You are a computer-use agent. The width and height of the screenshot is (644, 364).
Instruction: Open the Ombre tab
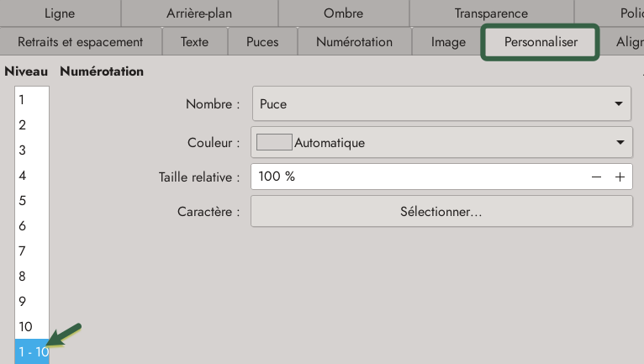[343, 13]
